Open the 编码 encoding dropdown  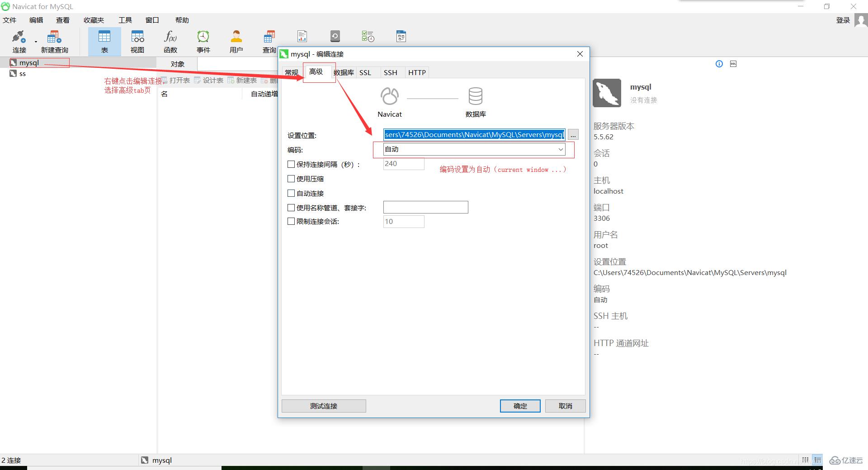(x=474, y=149)
